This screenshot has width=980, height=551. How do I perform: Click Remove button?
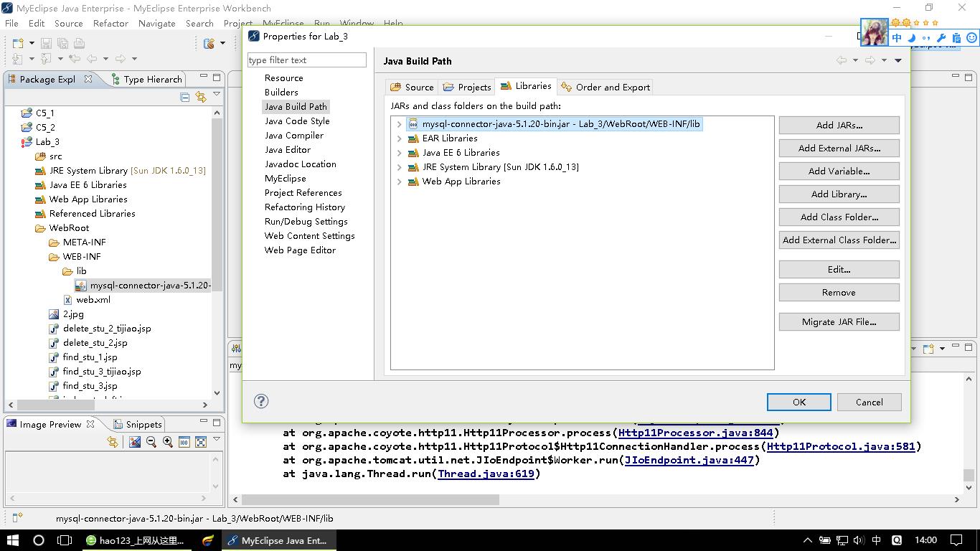[x=839, y=292]
